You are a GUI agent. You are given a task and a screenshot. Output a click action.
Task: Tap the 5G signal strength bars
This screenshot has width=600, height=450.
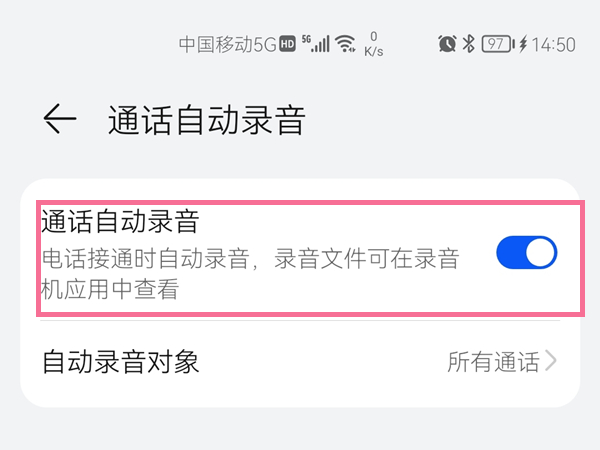316,44
